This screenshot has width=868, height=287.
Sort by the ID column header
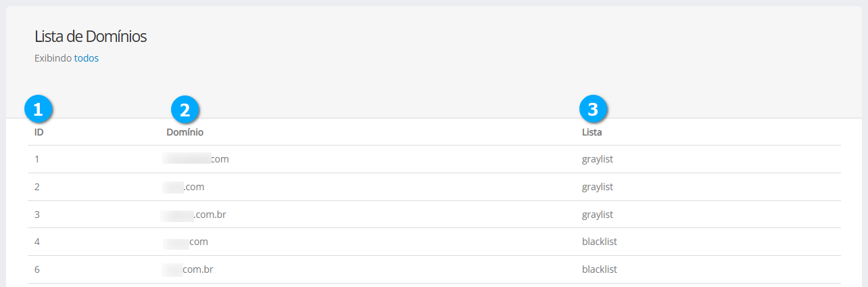click(x=39, y=132)
